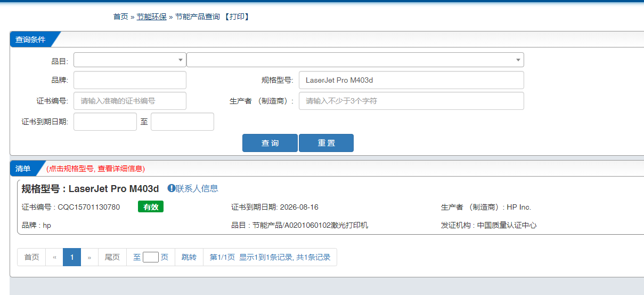
Task: Click the 首页 breadcrumb link
Action: tap(121, 17)
